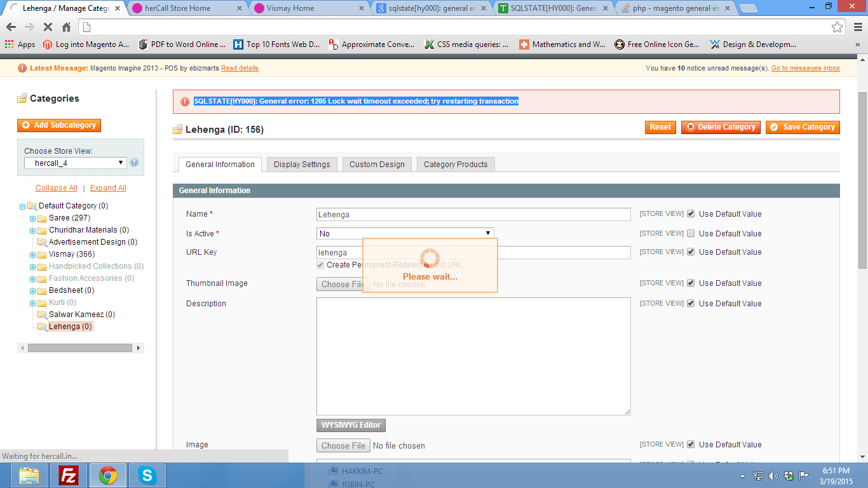Collapse the Default Category tree node
868x488 pixels.
click(x=22, y=206)
